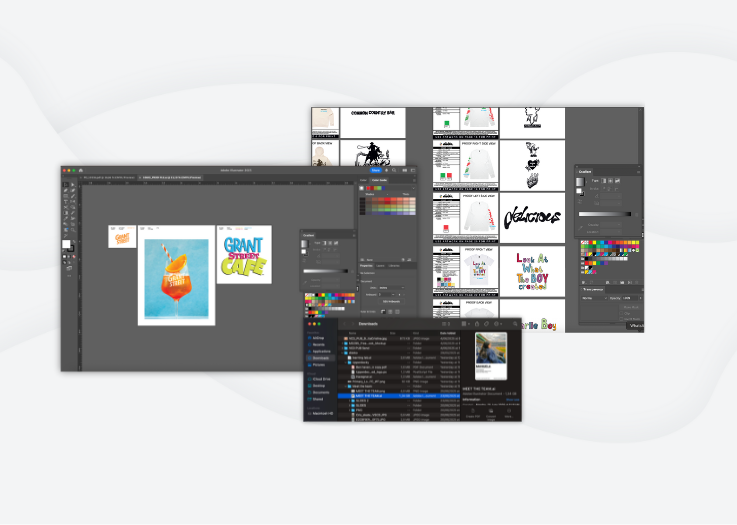Click the Home icon in Illustrator title bar
Viewport: 737px width, 525px height.
[81, 170]
